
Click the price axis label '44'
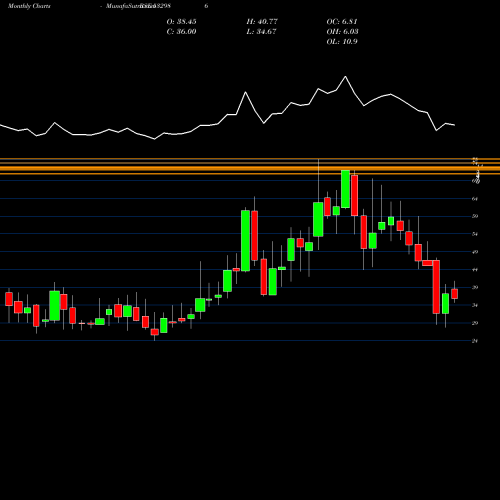coord(475,270)
